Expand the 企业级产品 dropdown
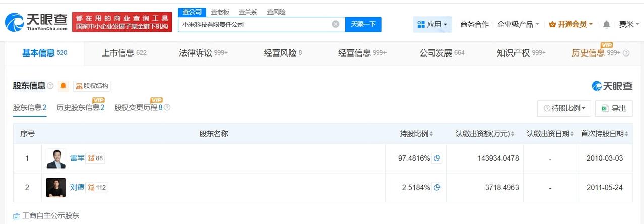 coord(518,24)
